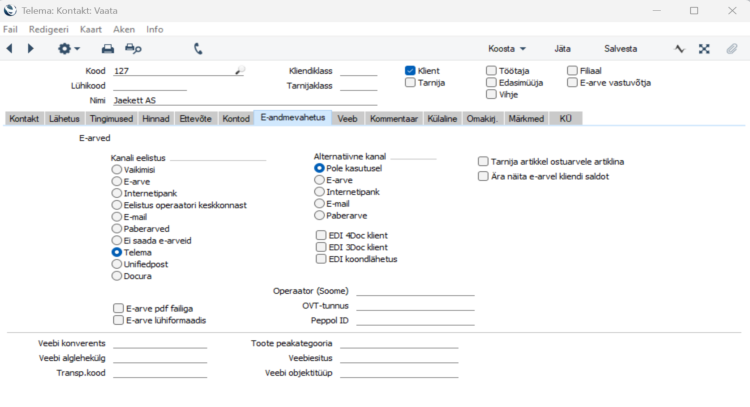
Task: Click the Operaator (Soome) input field
Action: coord(415,291)
